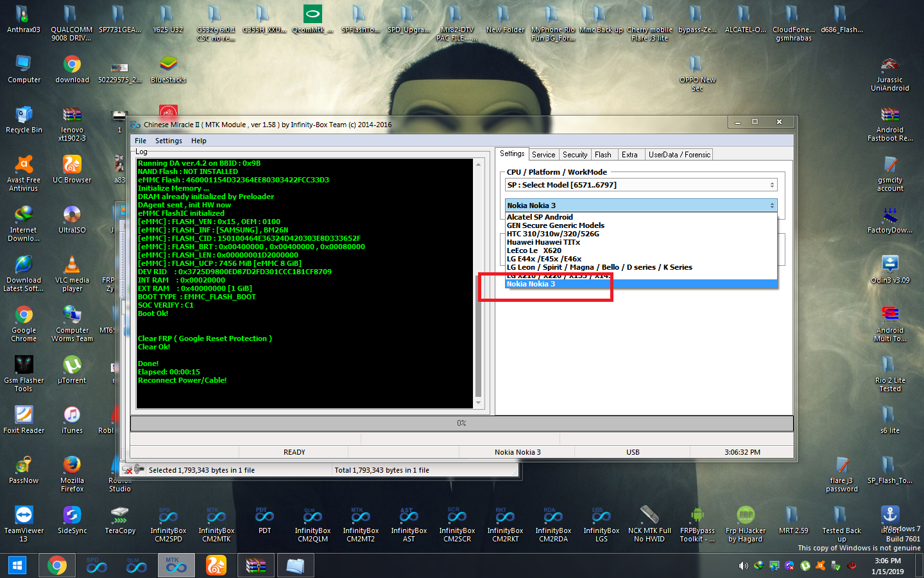Open VLC media player desktop icon
This screenshot has width=924, height=578.
[72, 274]
